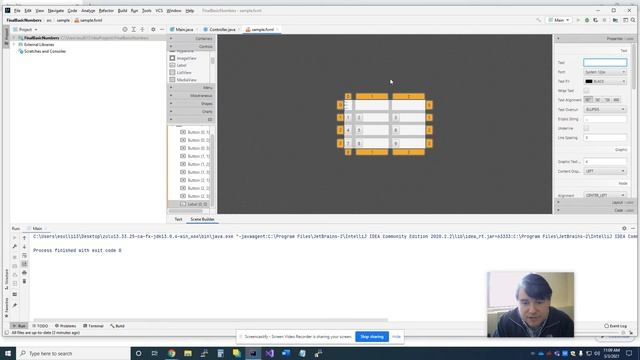Collapse the Containers library section
This screenshot has width=640, height=360.
191,38
